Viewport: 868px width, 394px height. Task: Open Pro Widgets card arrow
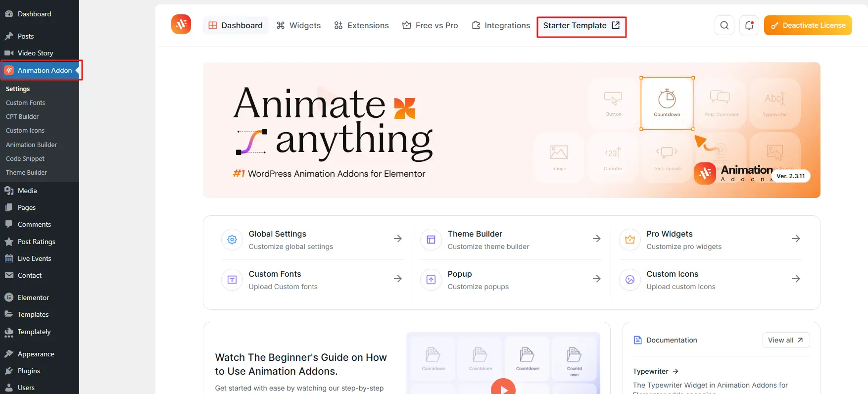point(796,239)
